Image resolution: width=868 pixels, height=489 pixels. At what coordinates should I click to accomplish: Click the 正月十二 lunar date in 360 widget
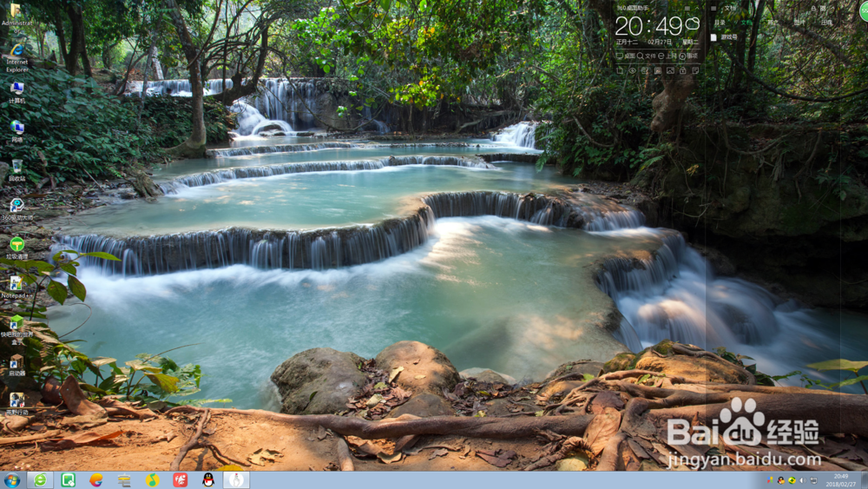pyautogui.click(x=627, y=42)
